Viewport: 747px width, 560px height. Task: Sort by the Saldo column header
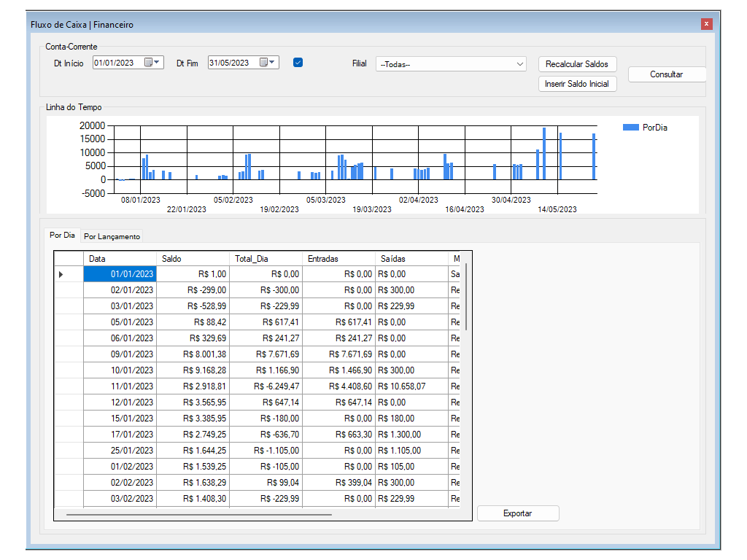[193, 258]
